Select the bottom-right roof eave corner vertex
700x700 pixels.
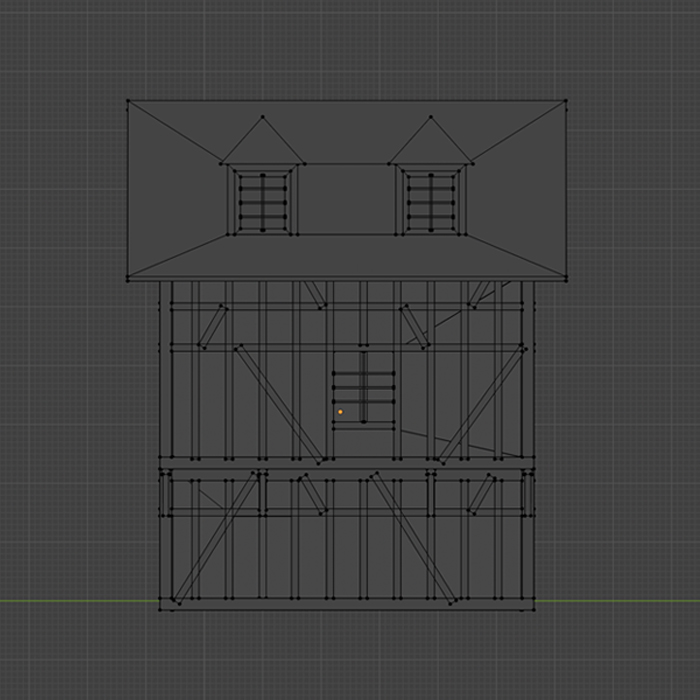[x=565, y=279]
